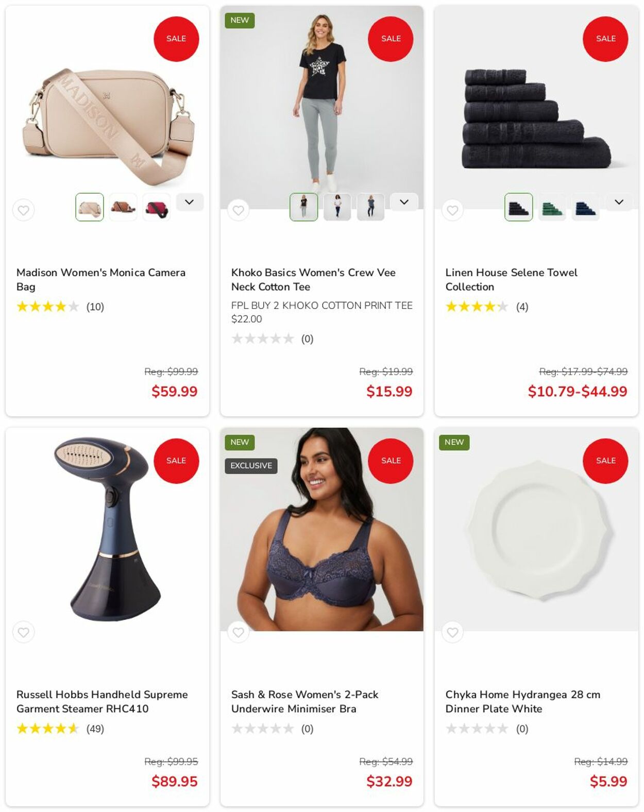This screenshot has width=644, height=812.
Task: Expand towel colour options chevron
Action: click(x=619, y=202)
